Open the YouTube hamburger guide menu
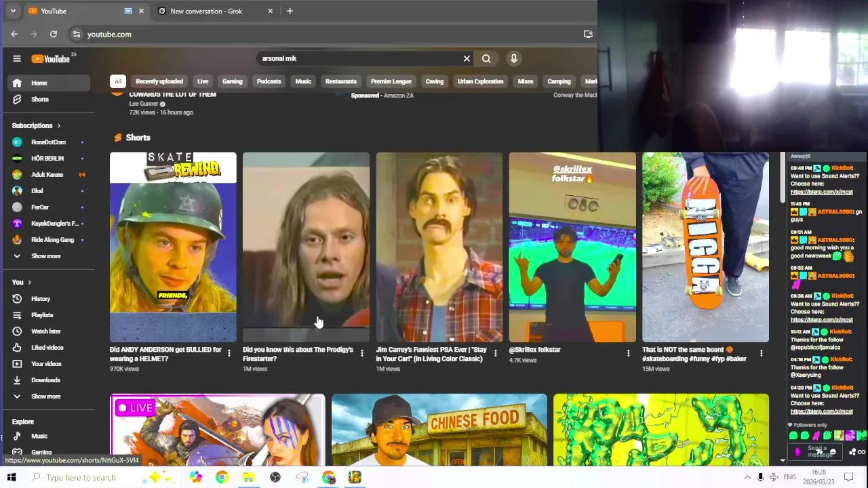 point(17,58)
